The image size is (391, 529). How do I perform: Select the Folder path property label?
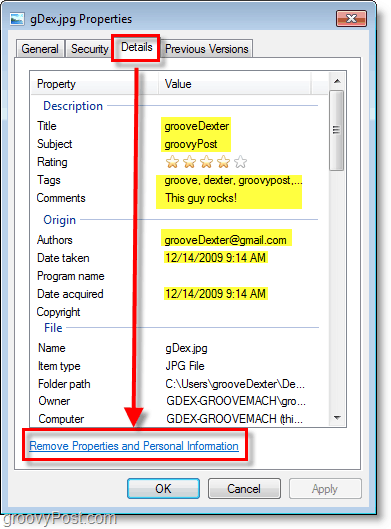pyautogui.click(x=64, y=384)
